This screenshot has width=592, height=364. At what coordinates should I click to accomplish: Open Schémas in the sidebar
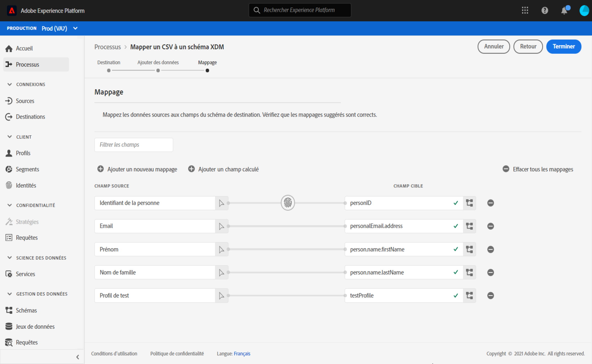(26, 310)
